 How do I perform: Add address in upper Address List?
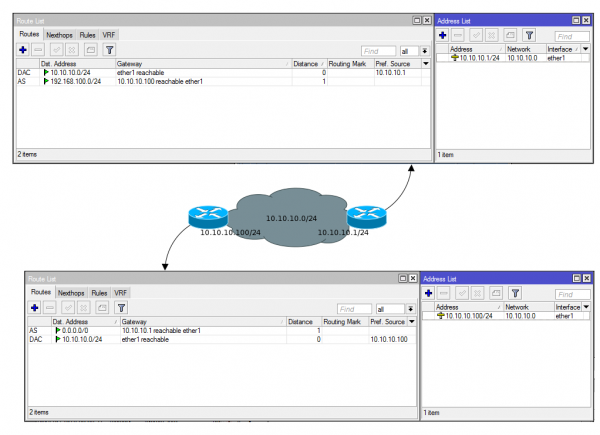point(443,36)
